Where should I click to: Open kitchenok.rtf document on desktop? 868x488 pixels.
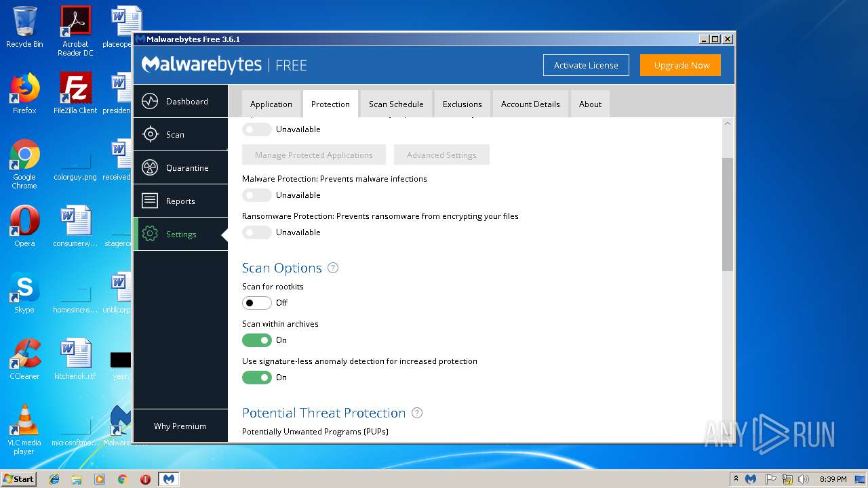75,359
